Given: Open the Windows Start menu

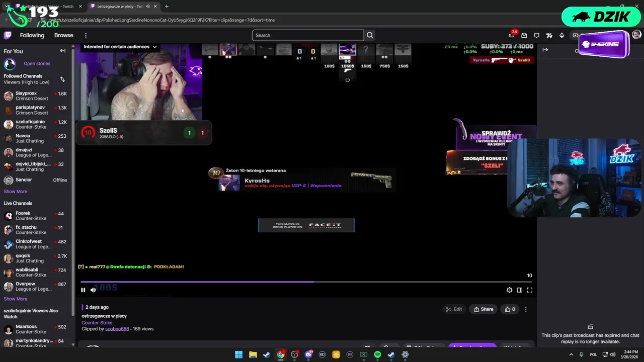Looking at the screenshot, I should pos(239,354).
